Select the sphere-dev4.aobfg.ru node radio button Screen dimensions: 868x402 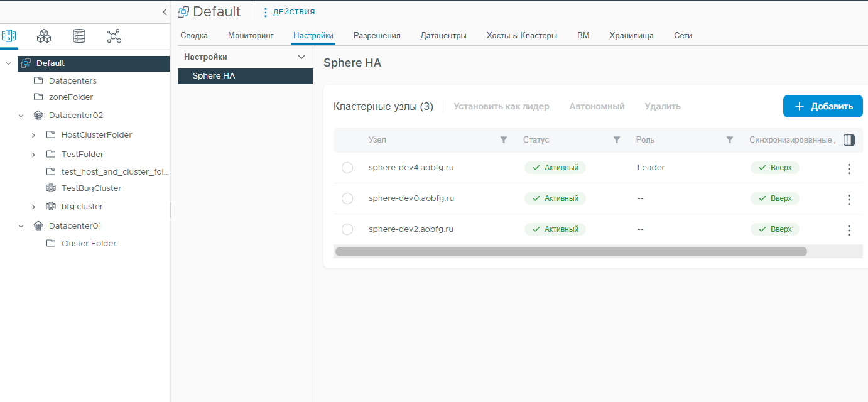click(x=347, y=168)
